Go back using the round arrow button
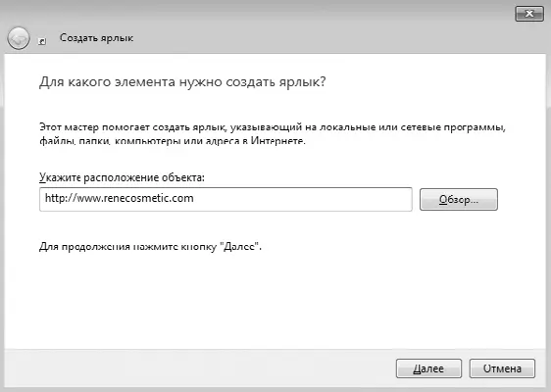 (x=19, y=38)
